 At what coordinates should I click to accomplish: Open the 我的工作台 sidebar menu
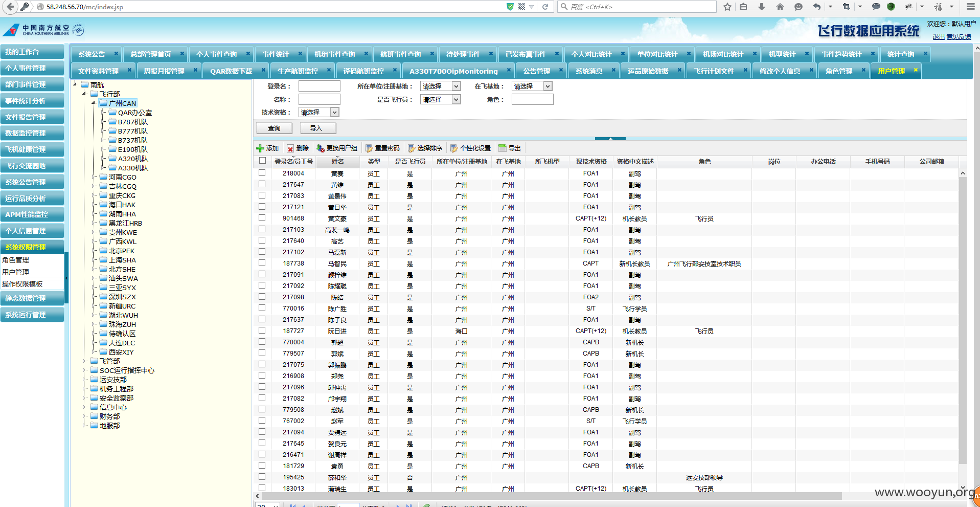(x=32, y=52)
